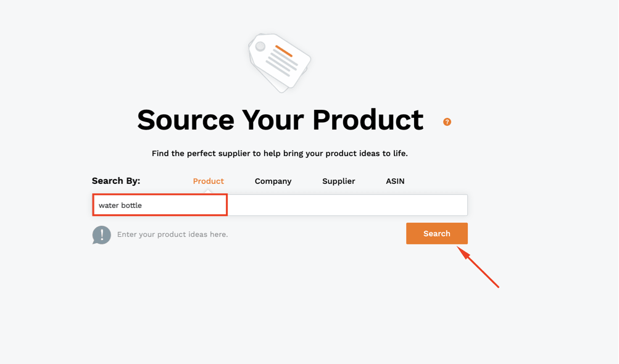Open the ASIN search tab

(x=395, y=181)
